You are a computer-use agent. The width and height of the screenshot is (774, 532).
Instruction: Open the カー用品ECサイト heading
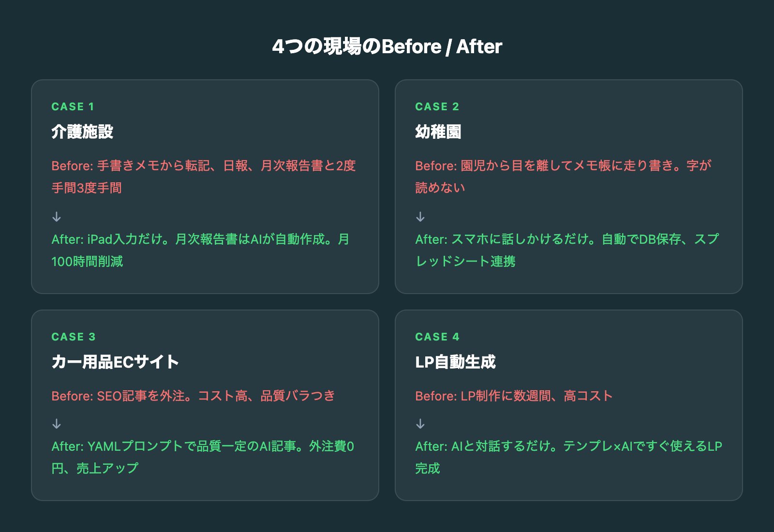tap(115, 362)
